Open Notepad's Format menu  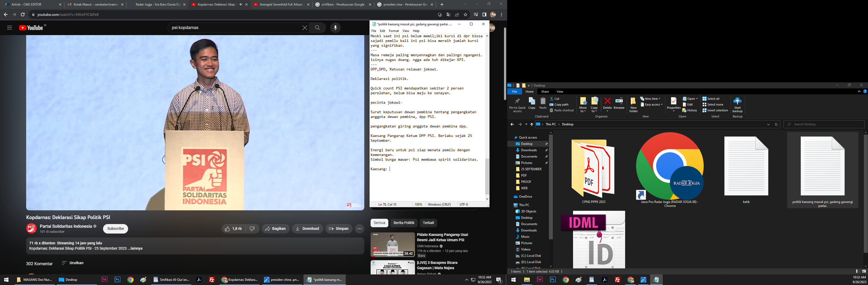(394, 31)
